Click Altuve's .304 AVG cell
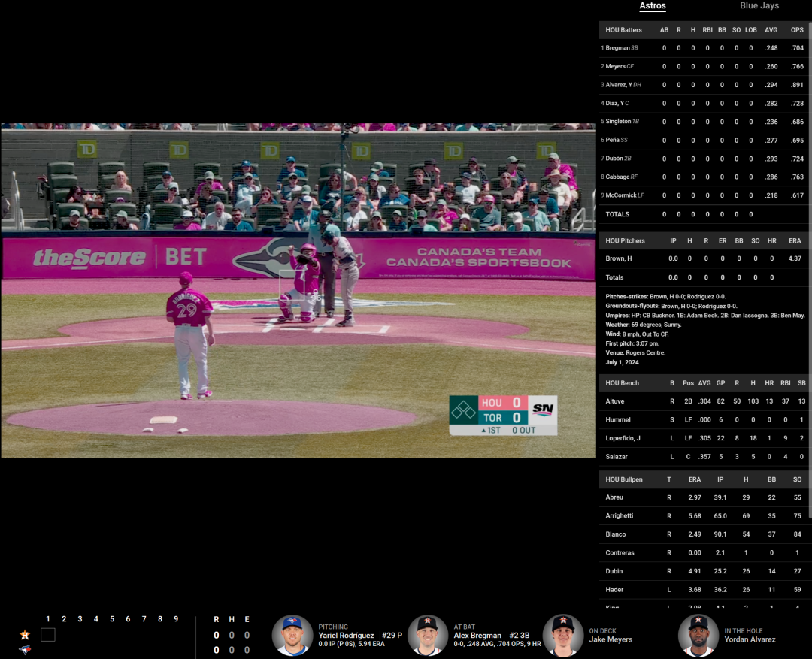This screenshot has width=812, height=659. [704, 401]
